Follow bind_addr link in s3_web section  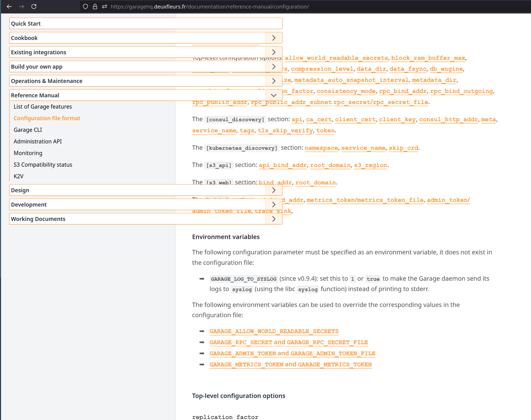click(x=275, y=183)
